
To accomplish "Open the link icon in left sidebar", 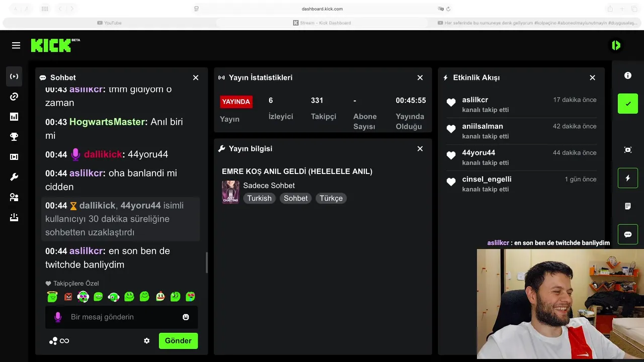I will 14,97.
